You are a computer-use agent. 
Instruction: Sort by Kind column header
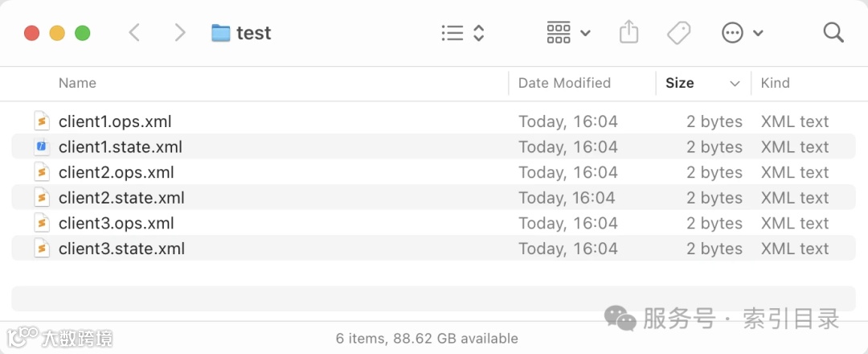coord(775,83)
